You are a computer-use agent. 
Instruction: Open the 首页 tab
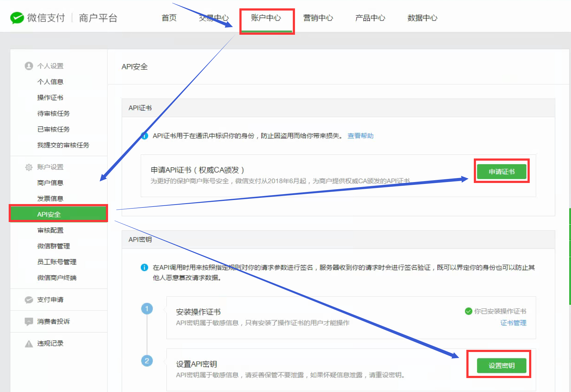[169, 18]
